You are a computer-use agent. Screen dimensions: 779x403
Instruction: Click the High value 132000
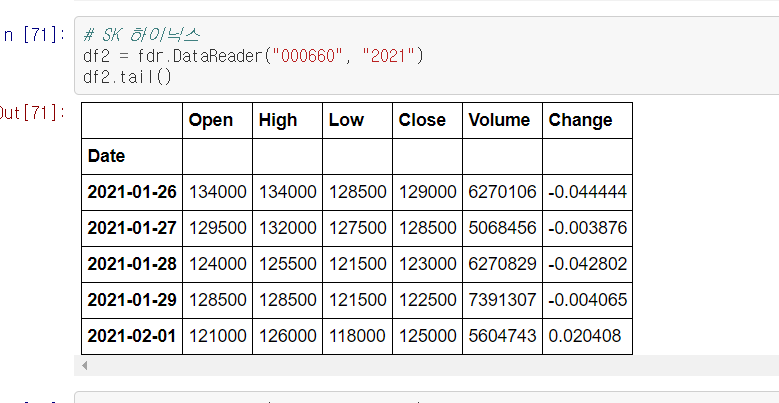[x=287, y=228]
